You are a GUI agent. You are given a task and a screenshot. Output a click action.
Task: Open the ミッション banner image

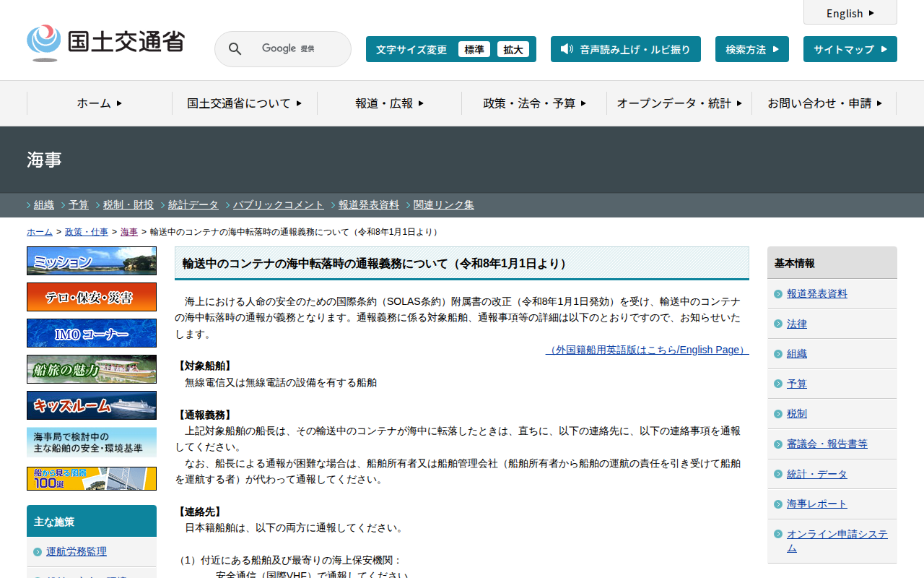coord(92,261)
